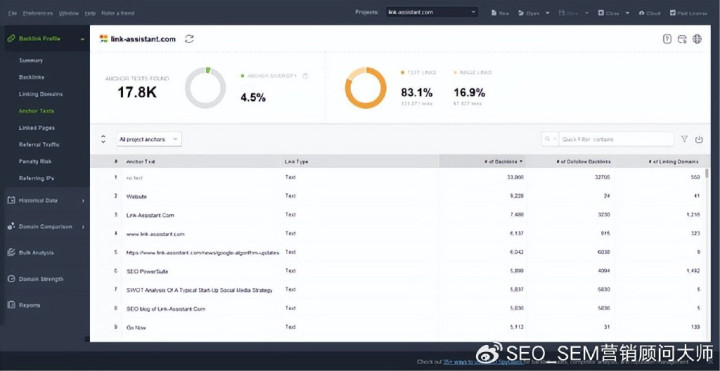Click the refresh icon next to link-assistant.com
The width and height of the screenshot is (720, 371).
(x=189, y=39)
